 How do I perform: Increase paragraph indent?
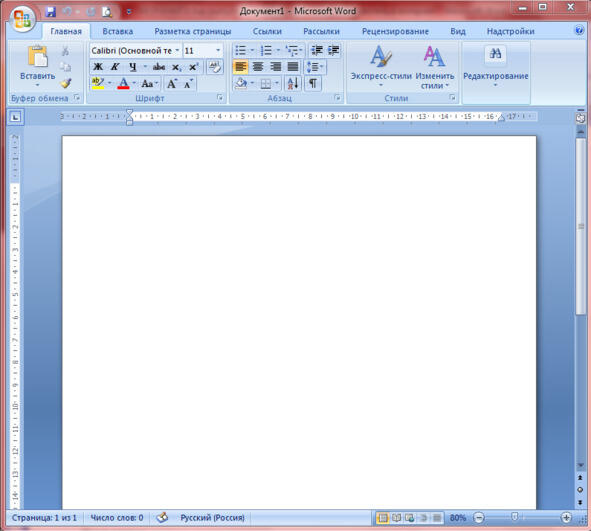[x=334, y=50]
